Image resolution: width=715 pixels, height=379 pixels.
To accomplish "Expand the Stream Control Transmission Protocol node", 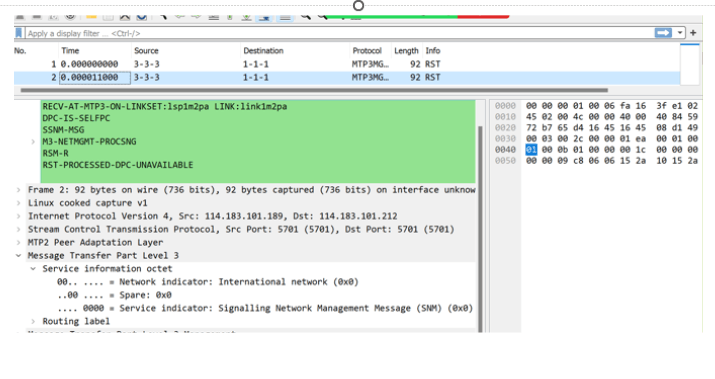I will 18,229.
